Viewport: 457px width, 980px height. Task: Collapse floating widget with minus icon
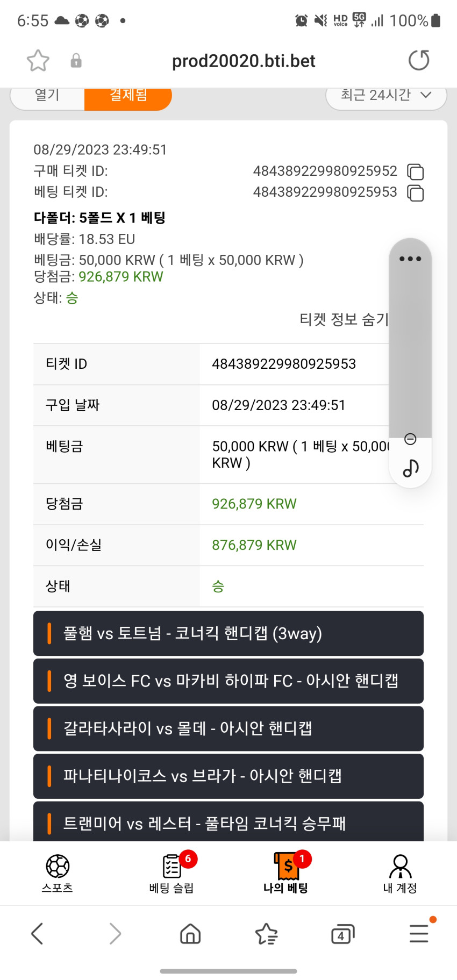[410, 439]
